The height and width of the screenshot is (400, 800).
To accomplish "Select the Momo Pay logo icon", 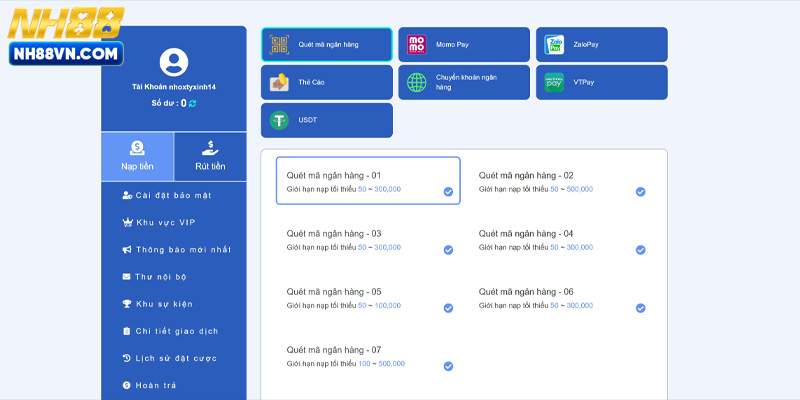I will 416,44.
